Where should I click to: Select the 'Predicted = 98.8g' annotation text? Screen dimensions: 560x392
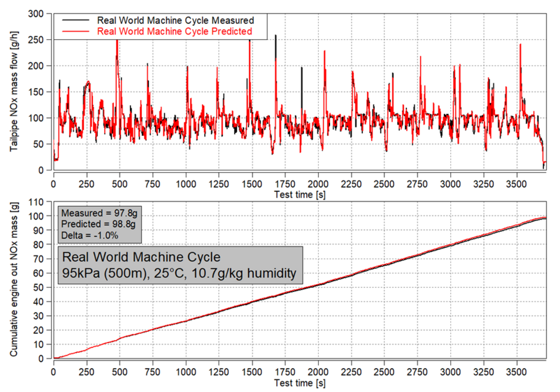98,224
